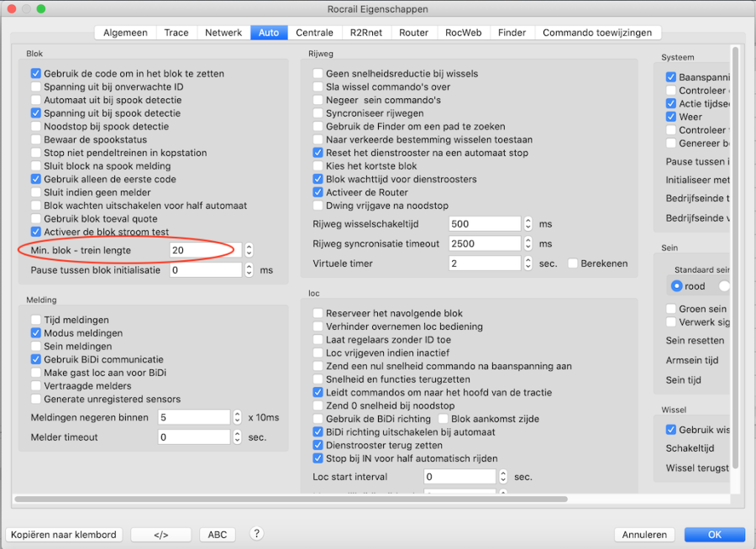Click the </> XML button

(x=161, y=535)
